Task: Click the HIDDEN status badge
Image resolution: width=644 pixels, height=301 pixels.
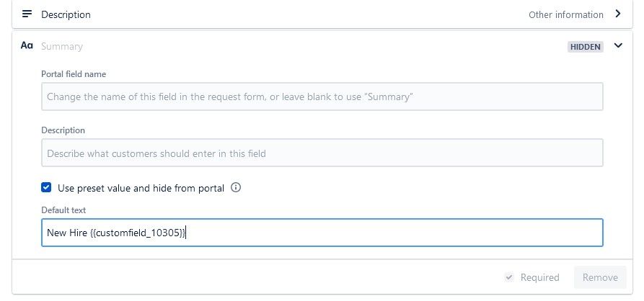Action: pyautogui.click(x=586, y=47)
